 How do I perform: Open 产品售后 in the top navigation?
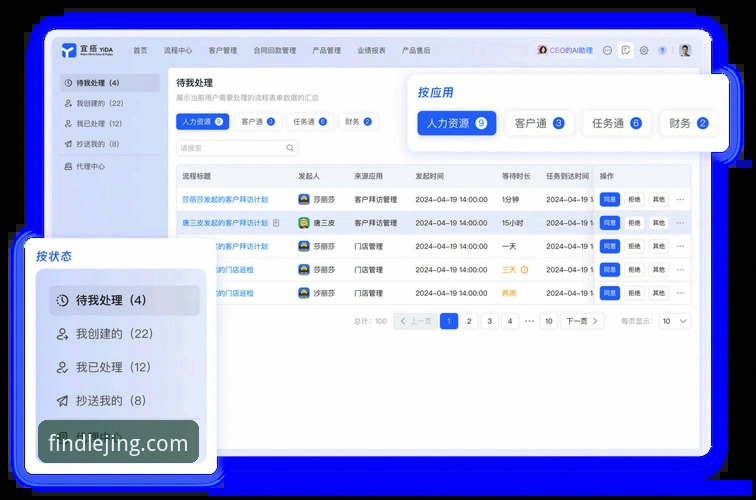pos(416,50)
